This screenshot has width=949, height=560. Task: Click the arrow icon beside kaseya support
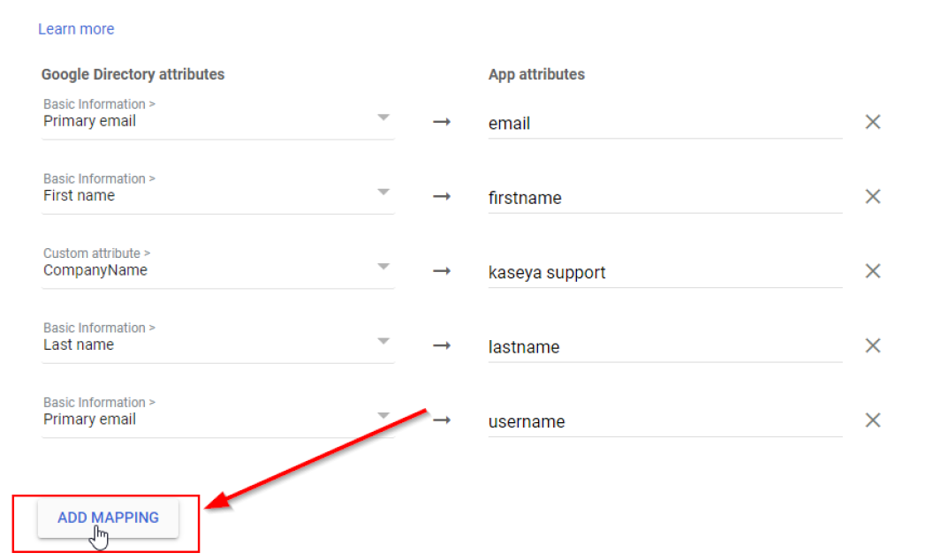tap(442, 271)
